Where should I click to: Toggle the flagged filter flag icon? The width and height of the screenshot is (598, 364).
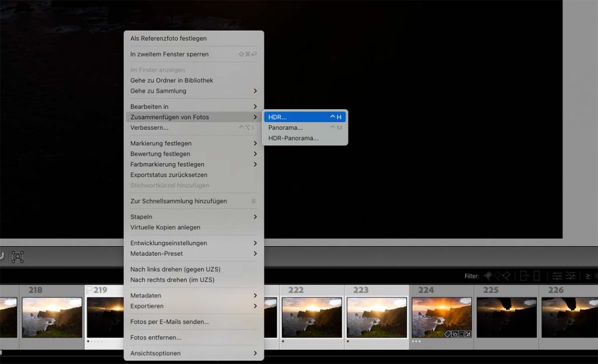coord(488,276)
